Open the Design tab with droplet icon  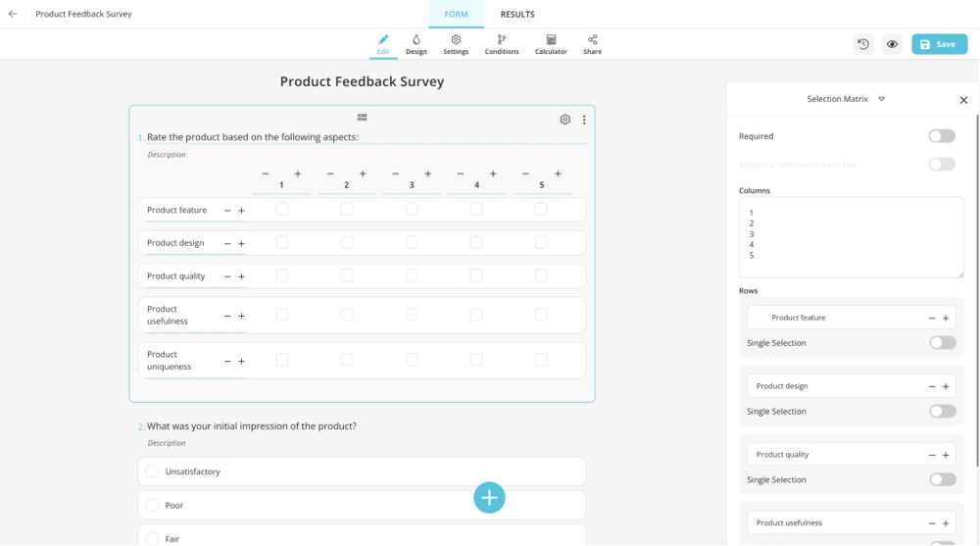click(416, 44)
